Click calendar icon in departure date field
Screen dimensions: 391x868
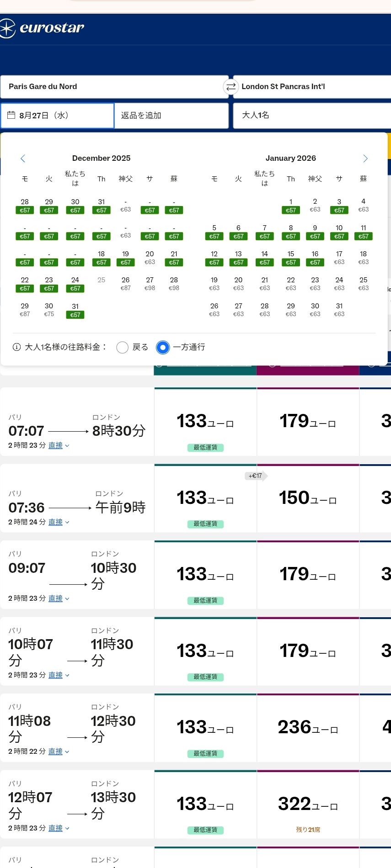point(11,115)
